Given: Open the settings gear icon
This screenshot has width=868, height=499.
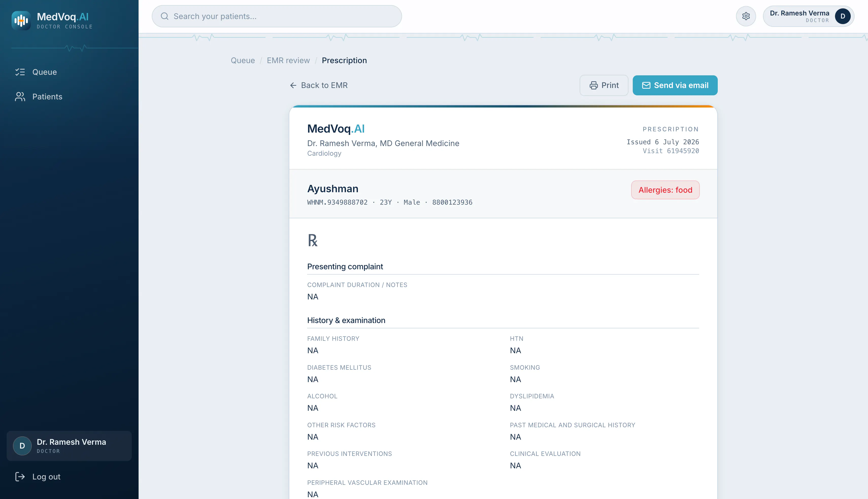Looking at the screenshot, I should pyautogui.click(x=746, y=16).
